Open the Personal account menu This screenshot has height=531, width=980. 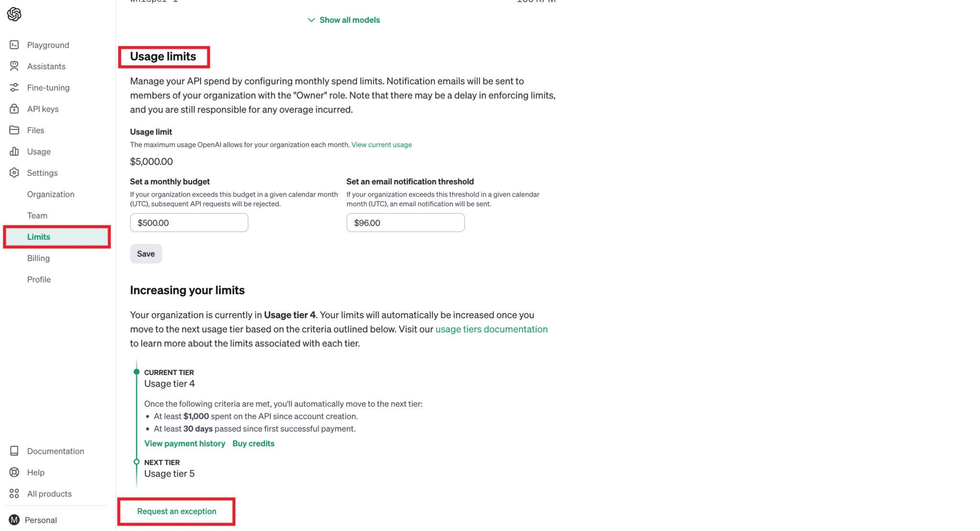click(x=41, y=520)
